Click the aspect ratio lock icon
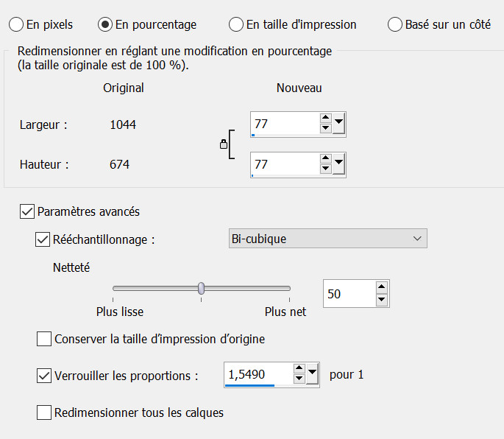 click(x=224, y=145)
